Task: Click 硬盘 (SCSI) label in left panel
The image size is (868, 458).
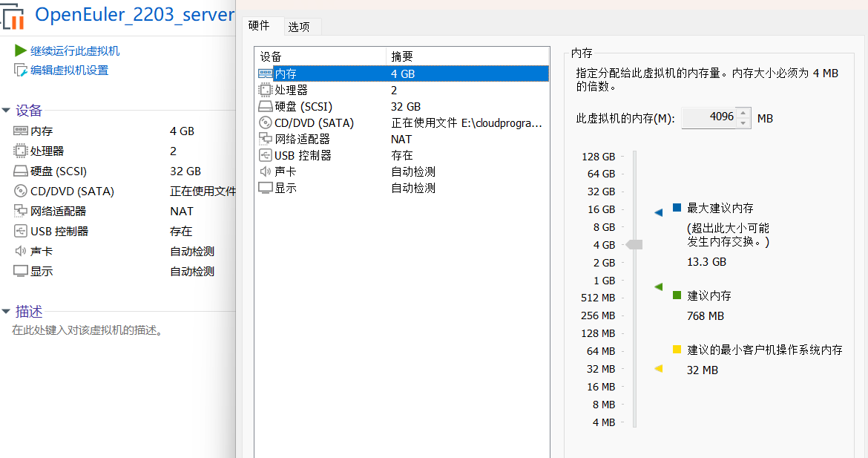Action: 59,171
